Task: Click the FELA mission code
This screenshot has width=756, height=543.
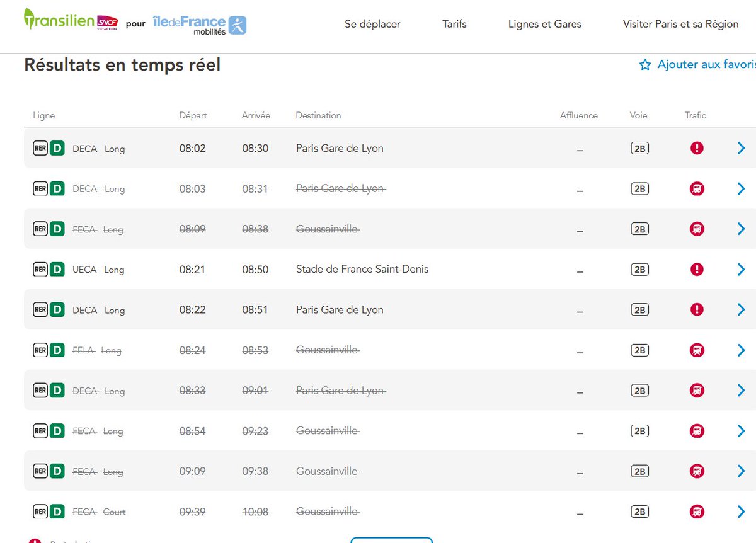Action: 84,350
